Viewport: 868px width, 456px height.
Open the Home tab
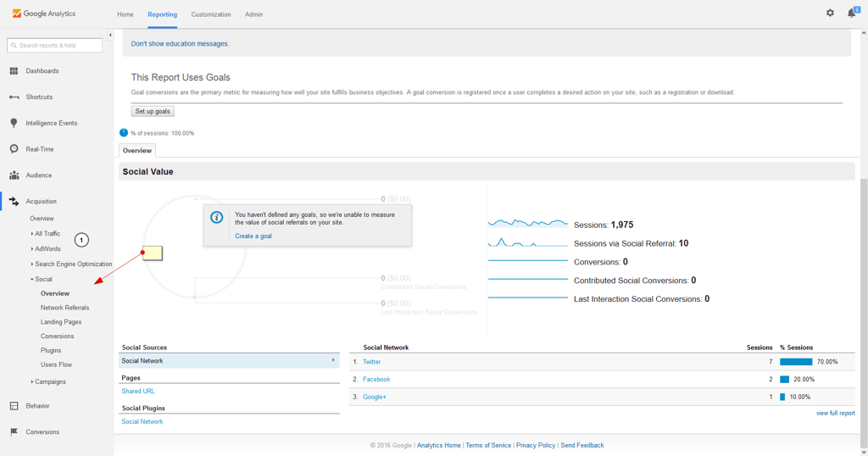125,14
